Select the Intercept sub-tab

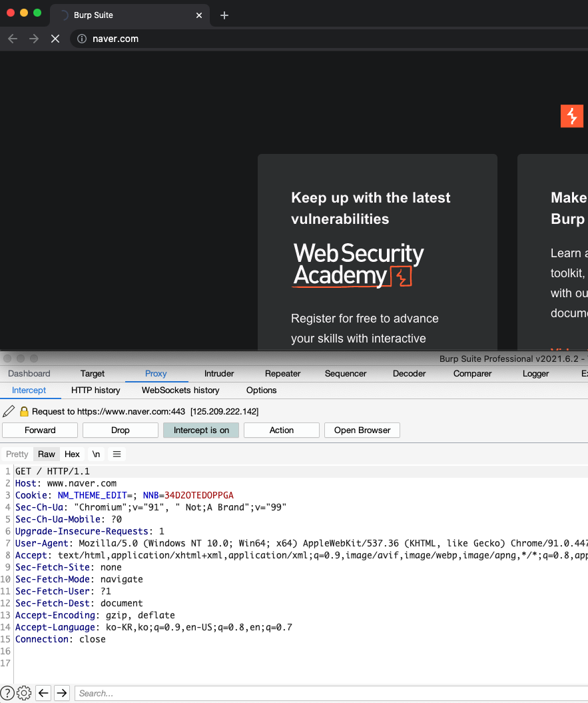tap(29, 390)
